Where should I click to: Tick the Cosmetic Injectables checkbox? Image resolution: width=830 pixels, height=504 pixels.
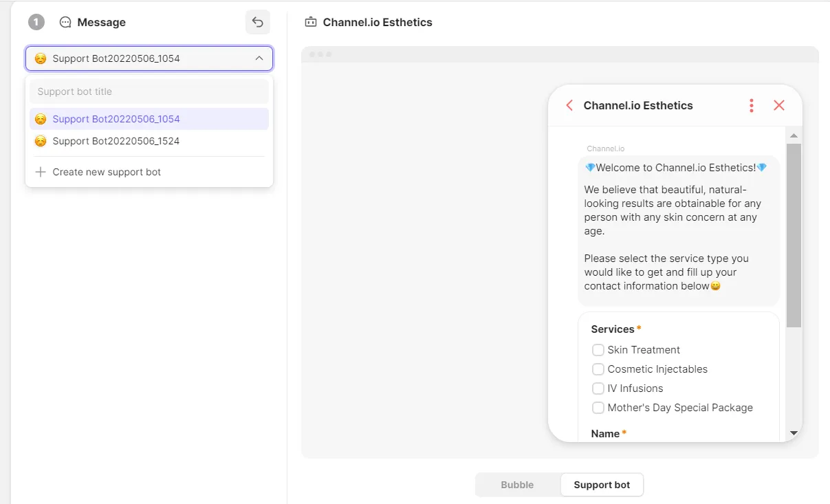(598, 369)
